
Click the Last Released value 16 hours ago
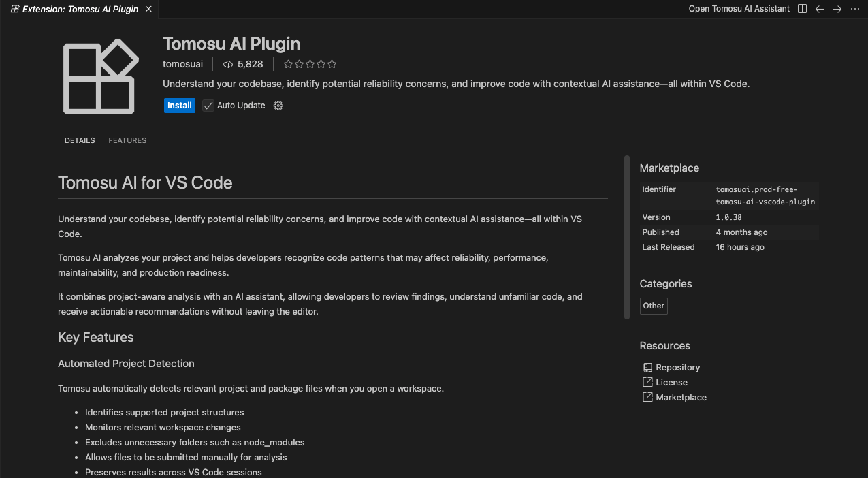coord(740,247)
